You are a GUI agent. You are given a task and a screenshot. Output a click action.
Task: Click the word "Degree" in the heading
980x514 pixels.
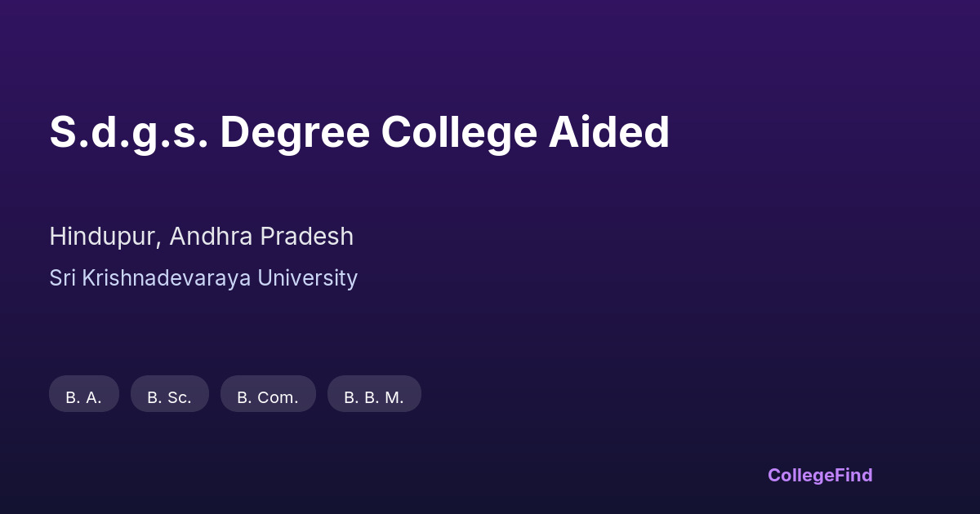(x=294, y=132)
